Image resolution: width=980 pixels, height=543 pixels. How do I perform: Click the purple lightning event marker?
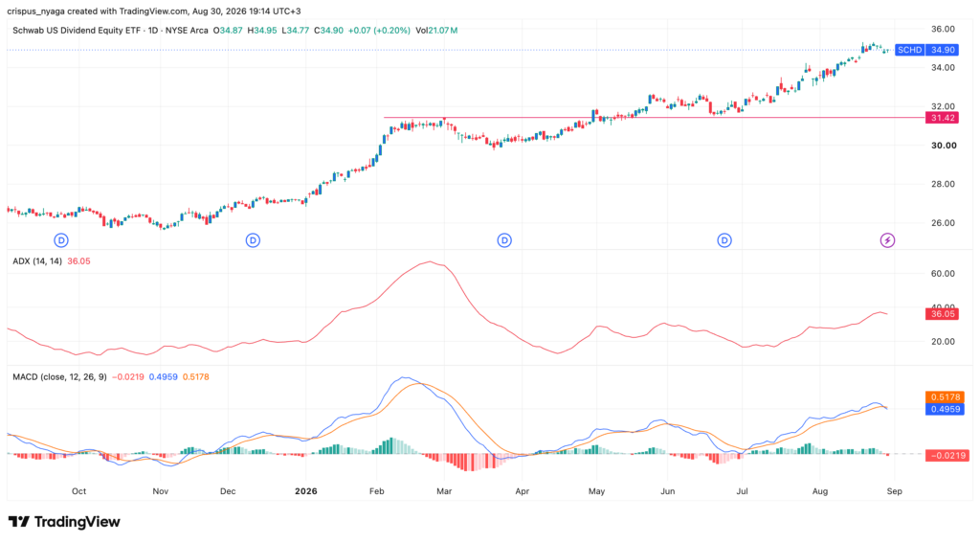pos(887,240)
